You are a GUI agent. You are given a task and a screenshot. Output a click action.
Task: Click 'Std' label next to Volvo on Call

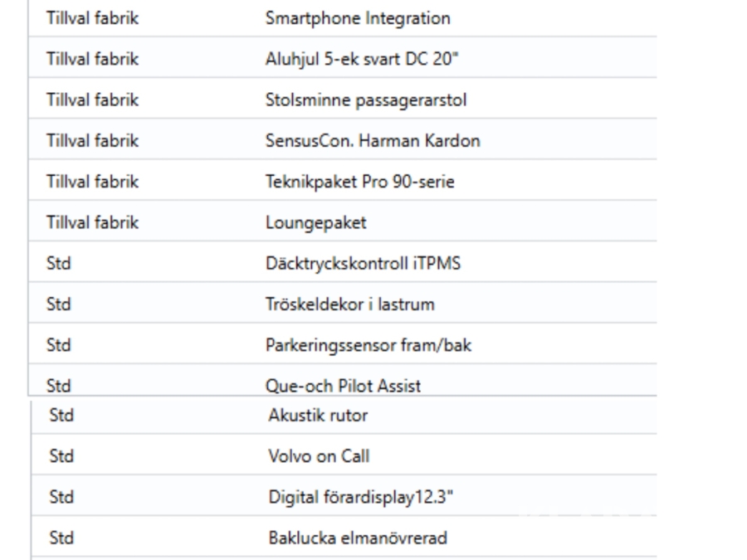[x=61, y=456]
